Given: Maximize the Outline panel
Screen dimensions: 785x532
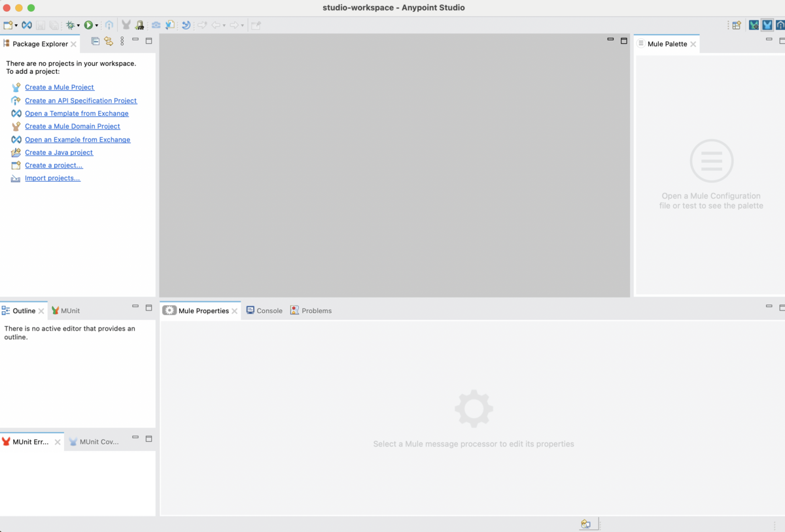Looking at the screenshot, I should 148,307.
